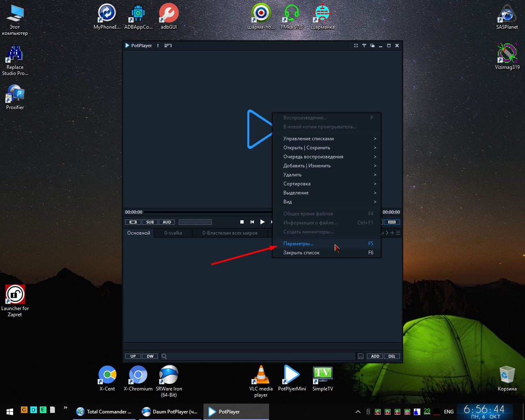Click the video aspect ratio icon
Screen dimensions: 525x420
(133, 222)
